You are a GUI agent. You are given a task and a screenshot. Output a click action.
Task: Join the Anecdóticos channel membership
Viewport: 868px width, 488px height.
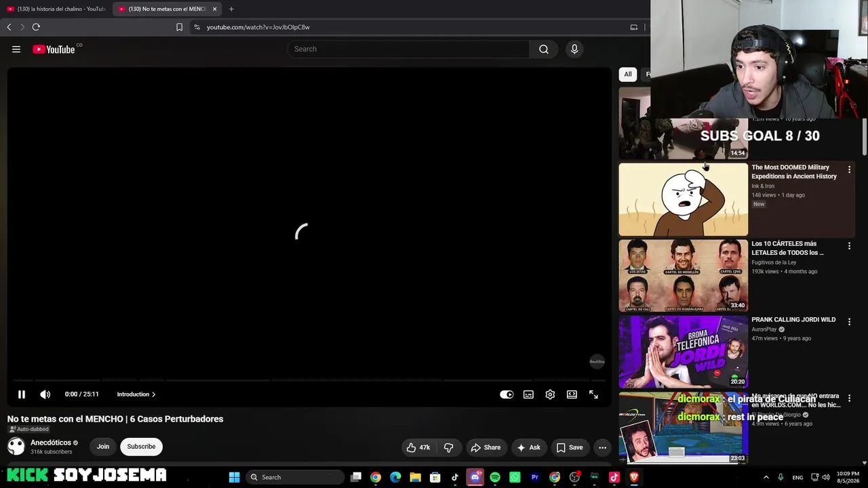(x=103, y=447)
